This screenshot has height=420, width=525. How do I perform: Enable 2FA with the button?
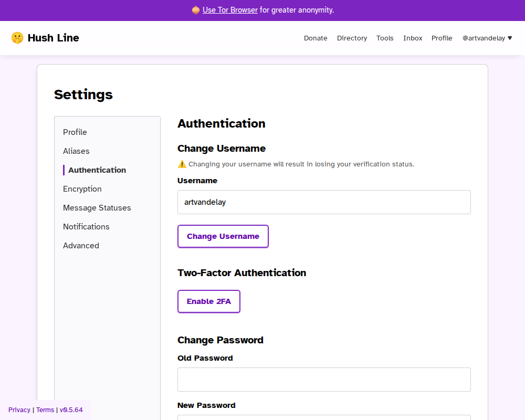point(208,301)
